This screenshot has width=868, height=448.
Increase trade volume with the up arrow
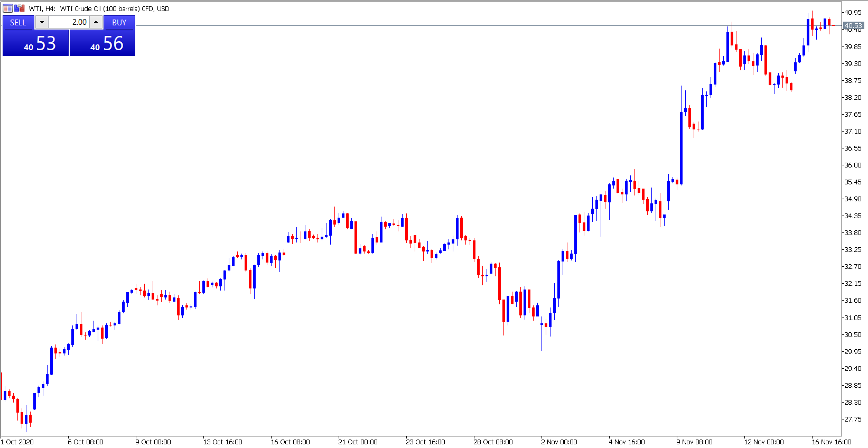96,22
